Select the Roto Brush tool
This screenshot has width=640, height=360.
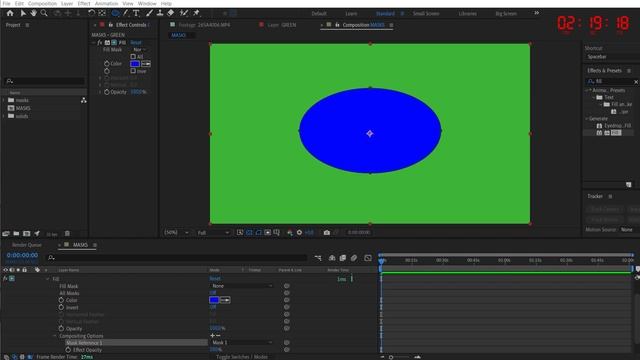(184, 13)
